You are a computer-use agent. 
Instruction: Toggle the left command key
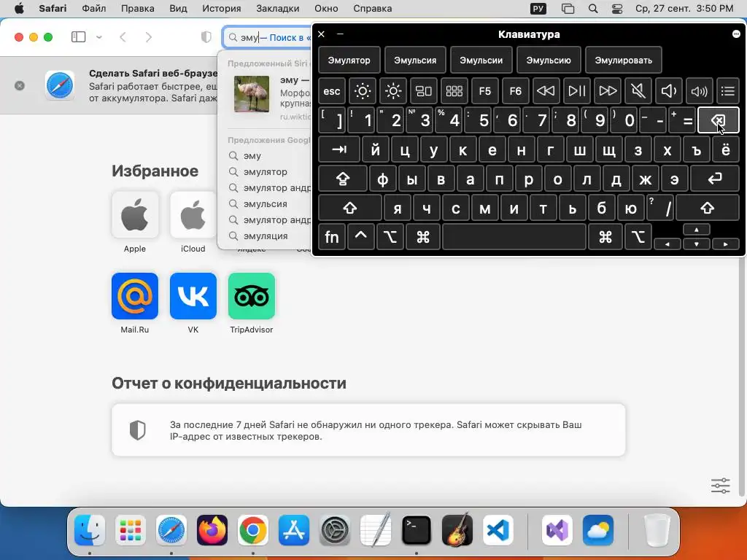(x=422, y=237)
